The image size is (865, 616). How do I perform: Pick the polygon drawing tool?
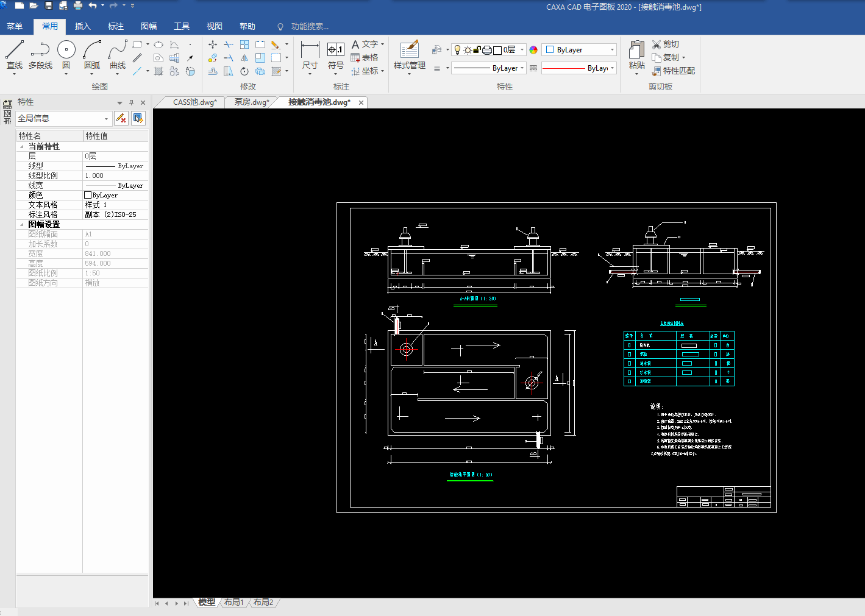(x=158, y=58)
